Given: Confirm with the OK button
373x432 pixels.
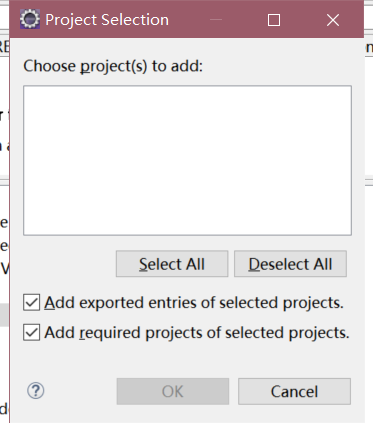Looking at the screenshot, I should (173, 391).
